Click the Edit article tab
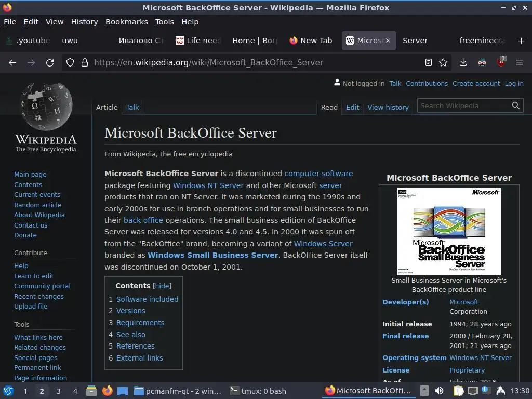 pyautogui.click(x=353, y=107)
